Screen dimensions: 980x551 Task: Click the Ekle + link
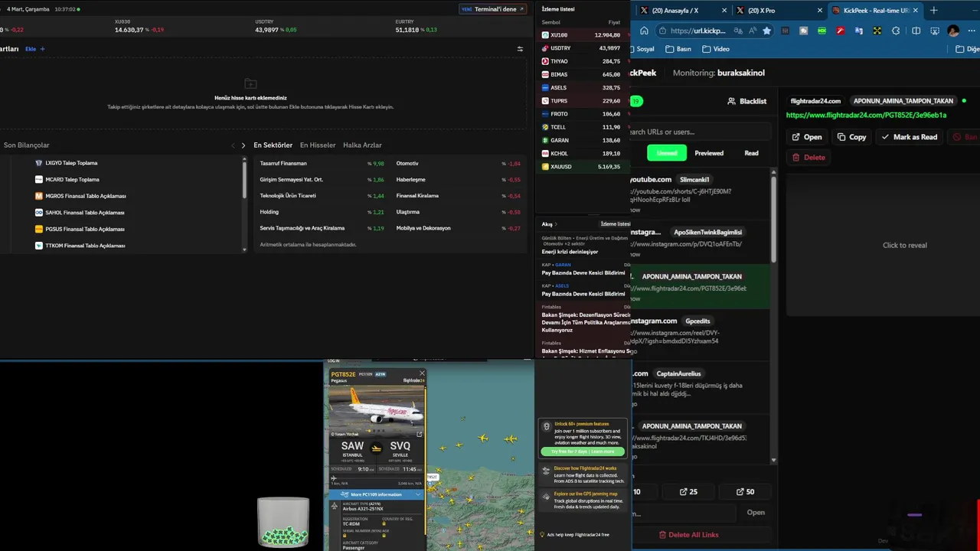coord(35,49)
